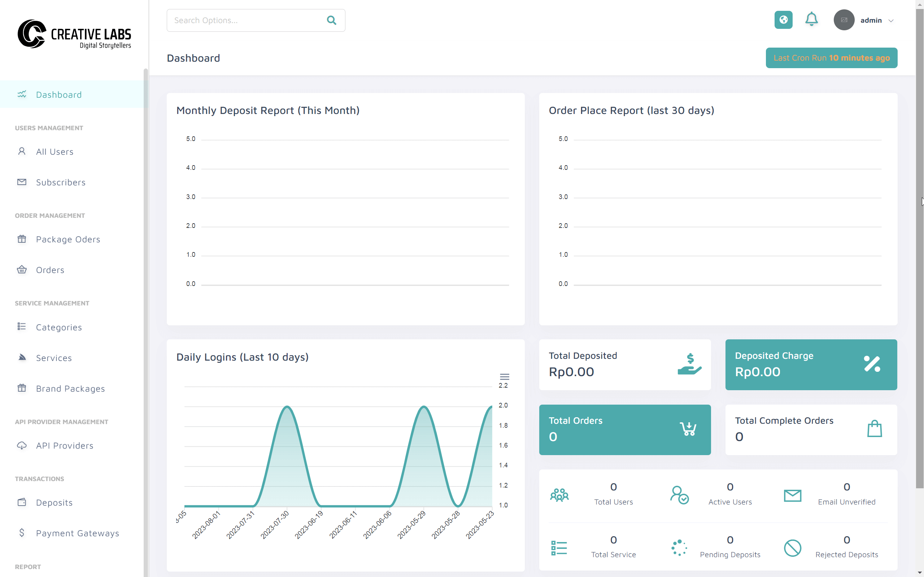Screen dimensions: 924x577
Task: Expand the admin account dropdown
Action: point(891,21)
